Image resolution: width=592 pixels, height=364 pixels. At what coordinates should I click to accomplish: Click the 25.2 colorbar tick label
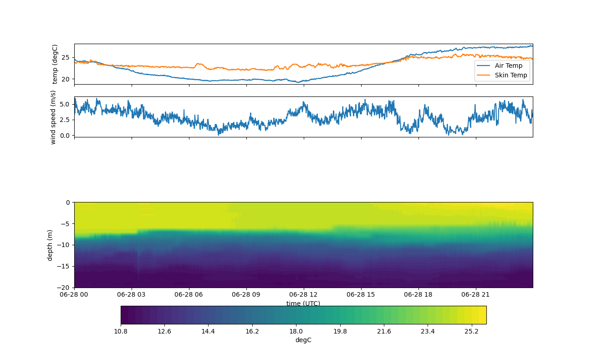(x=471, y=331)
